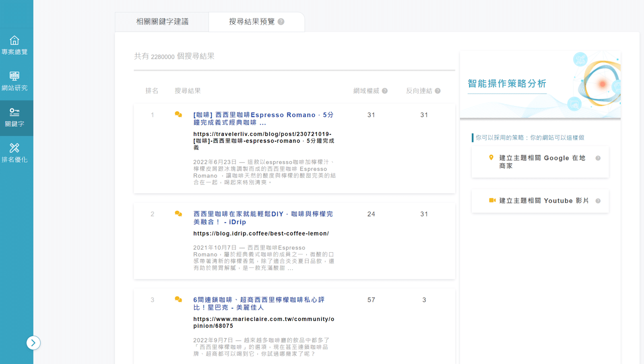Expand the sidebar with the arrow button
Screen dimensions: 644x364
click(x=33, y=343)
